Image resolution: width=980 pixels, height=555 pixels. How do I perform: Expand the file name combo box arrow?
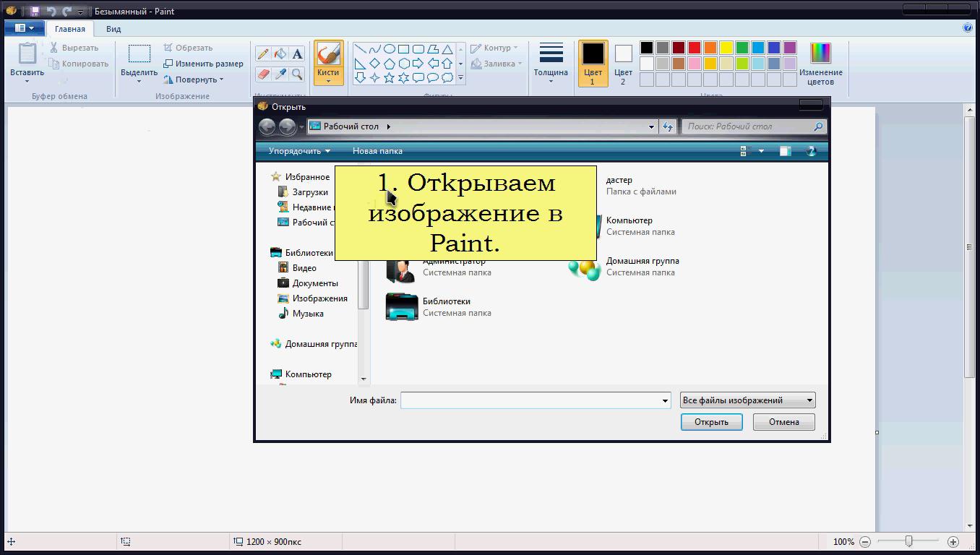tap(665, 400)
